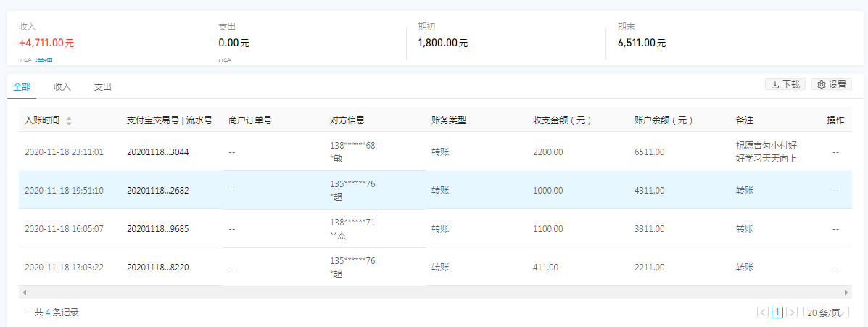Select page 1 in pagination
Screen dimensions: 868x327
tap(777, 312)
